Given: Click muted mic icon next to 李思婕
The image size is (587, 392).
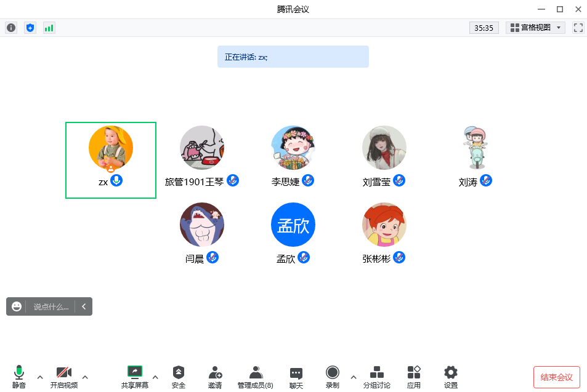Looking at the screenshot, I should pyautogui.click(x=308, y=181).
